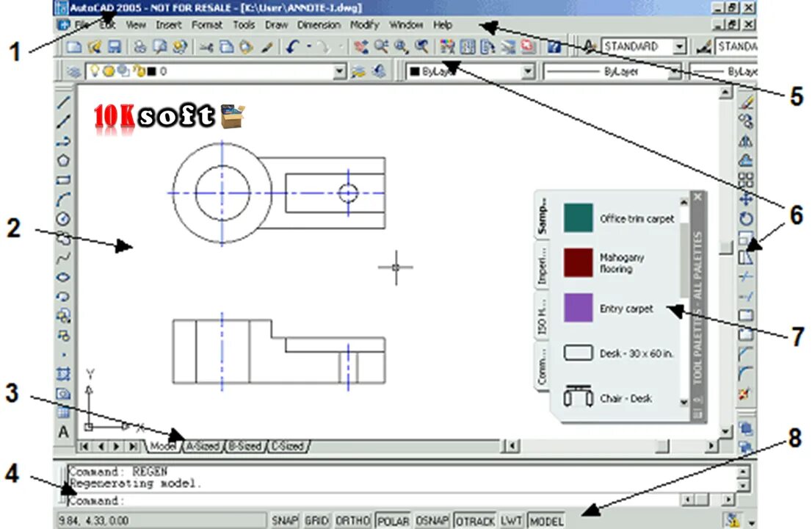The image size is (812, 529).
Task: Switch to the B-Sized layout tab
Action: coord(245,446)
